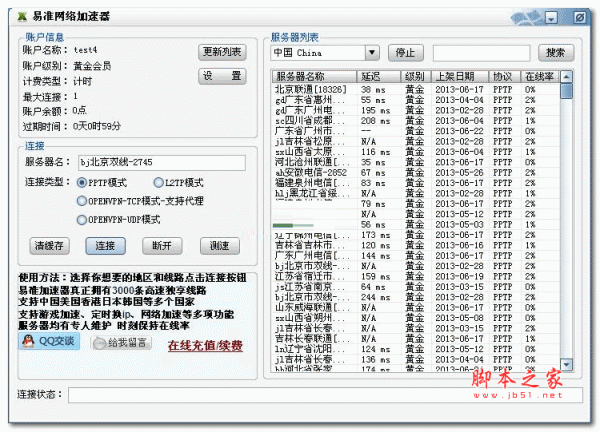Click the 2013-03-15 date for js江苏省南京
This screenshot has width=600, height=432.
coord(459,287)
